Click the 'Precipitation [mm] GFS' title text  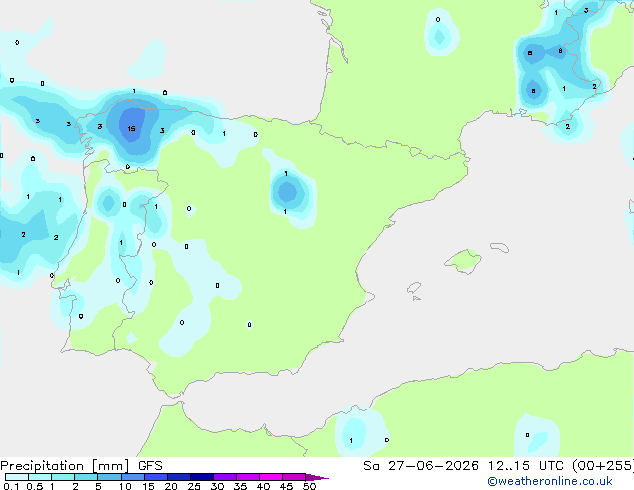81,466
